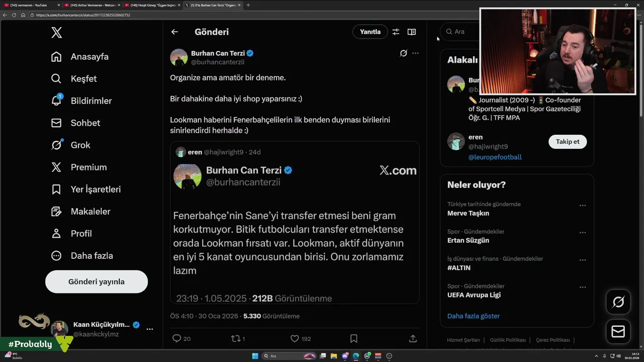The width and height of the screenshot is (644, 362).
Task: Click the address bar URL
Action: tap(83, 15)
